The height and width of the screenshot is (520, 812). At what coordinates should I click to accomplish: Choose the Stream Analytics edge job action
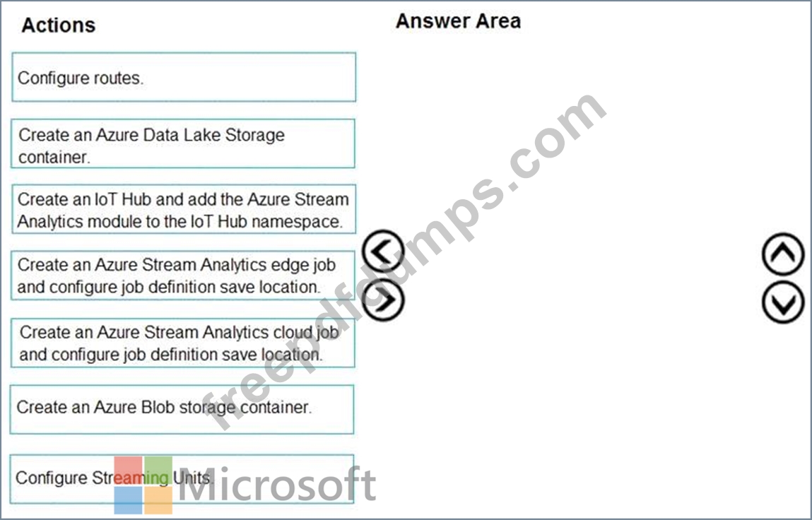183,276
